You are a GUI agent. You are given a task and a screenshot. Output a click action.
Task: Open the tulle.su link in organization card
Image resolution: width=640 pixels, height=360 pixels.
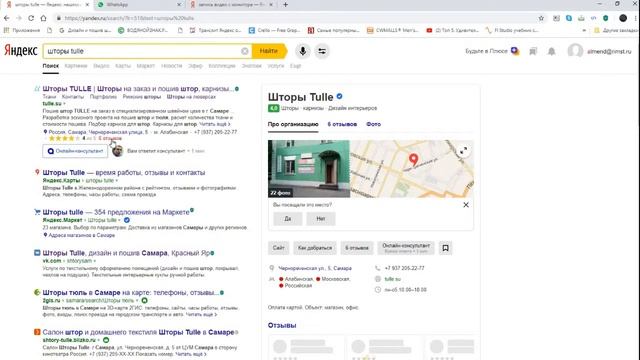click(393, 279)
